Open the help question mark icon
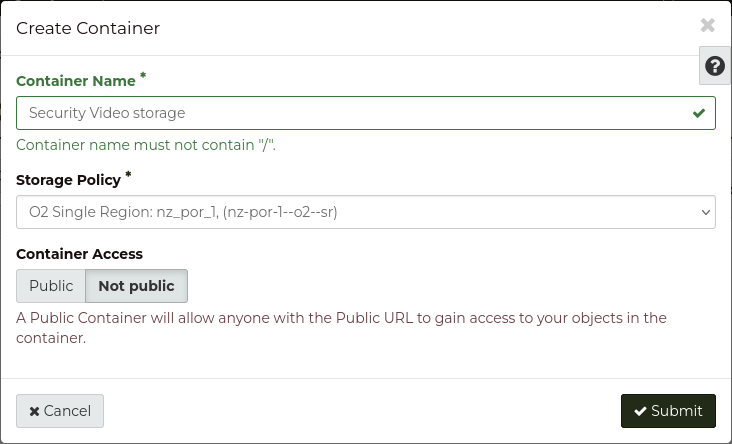The width and height of the screenshot is (732, 444). (714, 66)
